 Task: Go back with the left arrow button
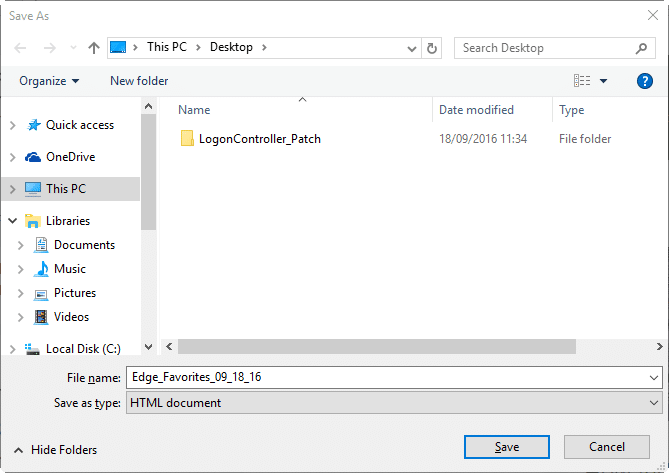20,48
